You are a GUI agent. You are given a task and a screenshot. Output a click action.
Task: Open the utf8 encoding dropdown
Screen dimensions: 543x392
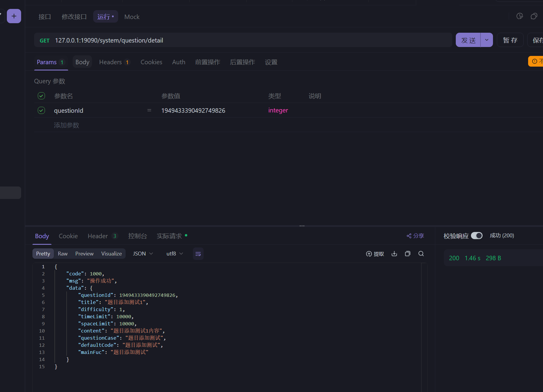175,254
